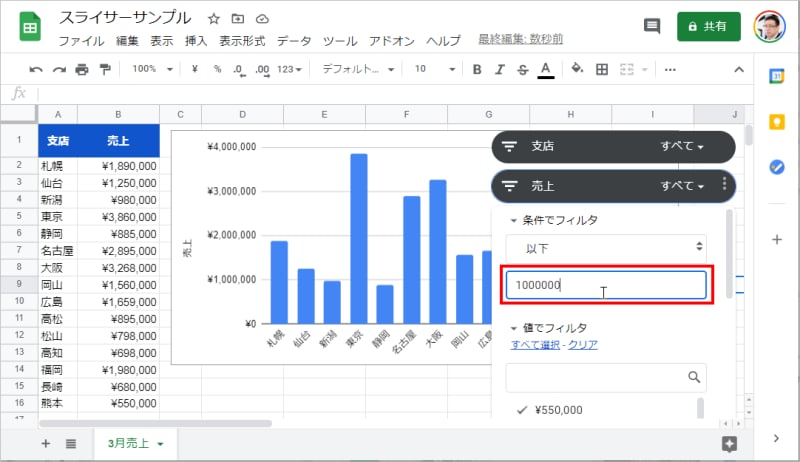Star the スライサーサンプル document
The width and height of the screenshot is (800, 462).
point(214,19)
